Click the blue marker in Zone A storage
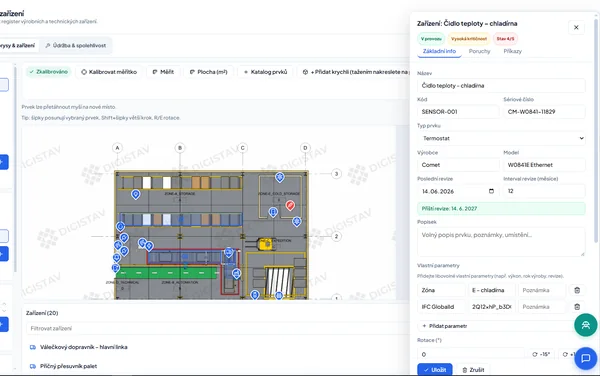 point(135,194)
